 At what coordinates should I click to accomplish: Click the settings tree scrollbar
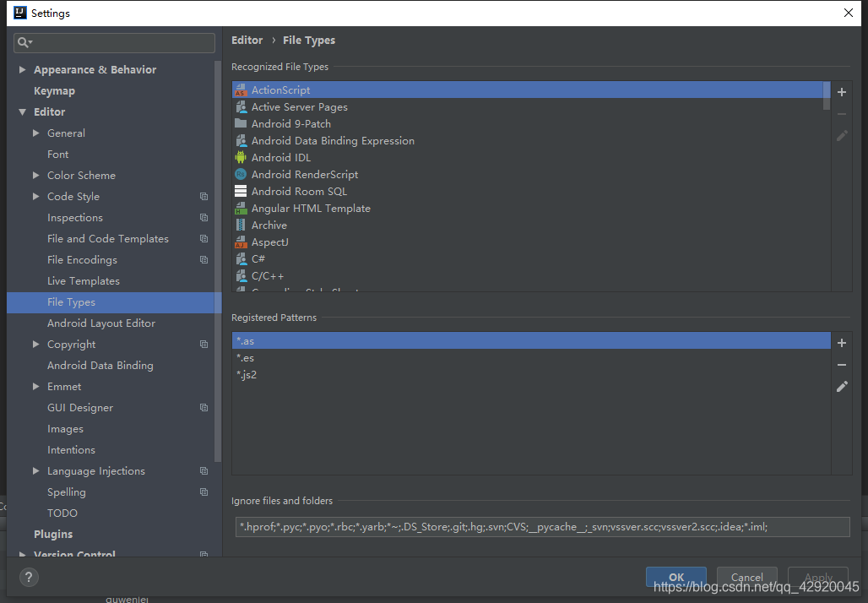pos(218,260)
